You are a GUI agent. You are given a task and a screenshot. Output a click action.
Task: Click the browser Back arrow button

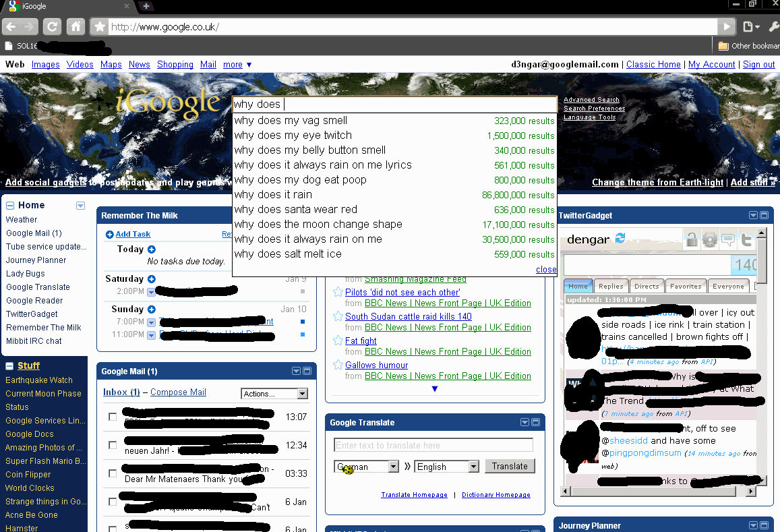click(x=11, y=26)
